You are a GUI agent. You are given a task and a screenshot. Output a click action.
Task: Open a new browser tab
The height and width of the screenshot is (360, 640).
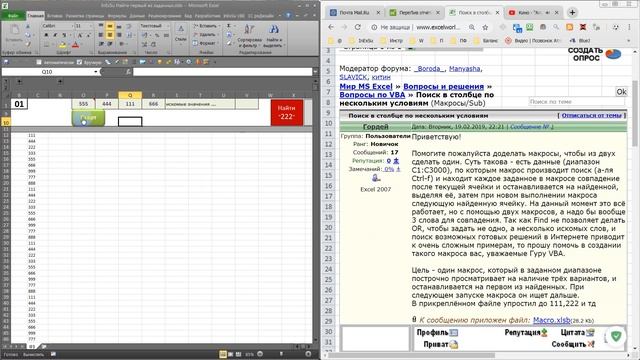pos(572,13)
